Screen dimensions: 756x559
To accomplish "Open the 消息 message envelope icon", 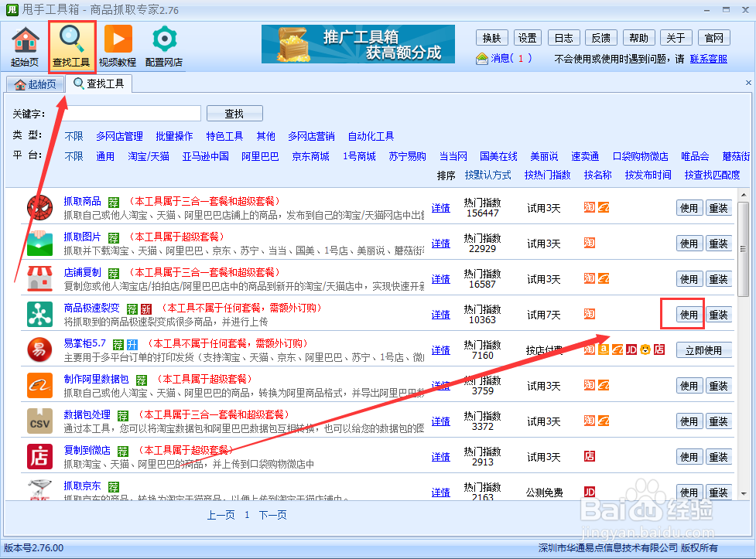I will click(x=484, y=57).
